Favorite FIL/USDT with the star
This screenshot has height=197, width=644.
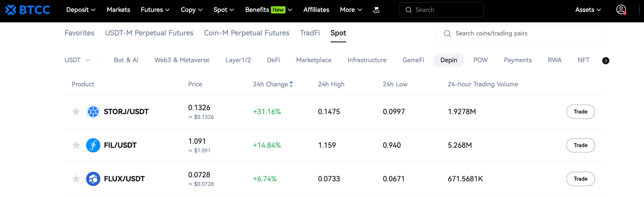point(76,145)
